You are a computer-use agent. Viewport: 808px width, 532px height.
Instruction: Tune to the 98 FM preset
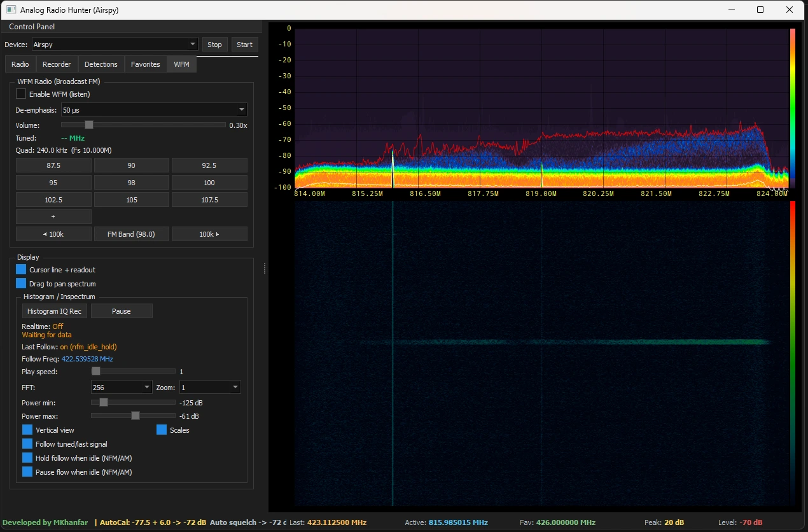tap(131, 182)
